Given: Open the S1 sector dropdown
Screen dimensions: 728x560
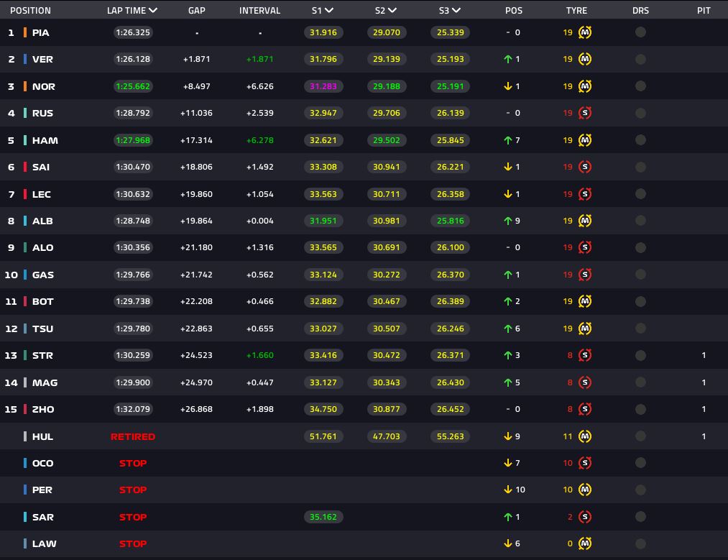Looking at the screenshot, I should click(x=329, y=11).
